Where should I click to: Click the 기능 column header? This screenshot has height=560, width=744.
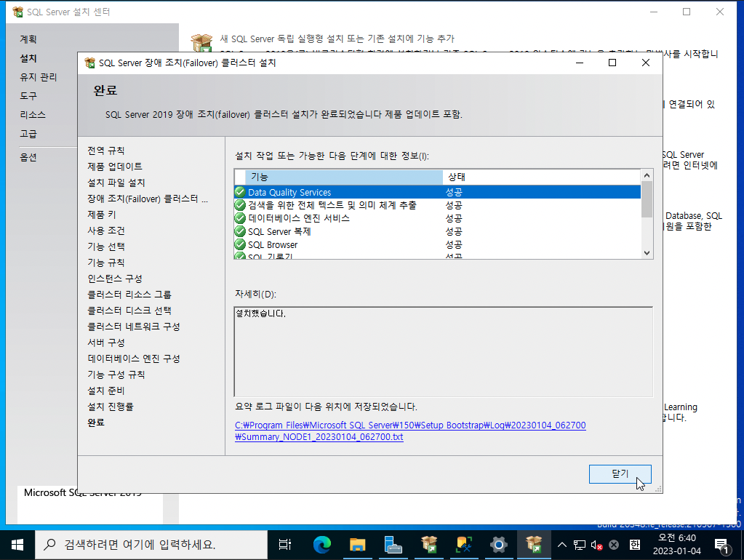click(x=344, y=177)
